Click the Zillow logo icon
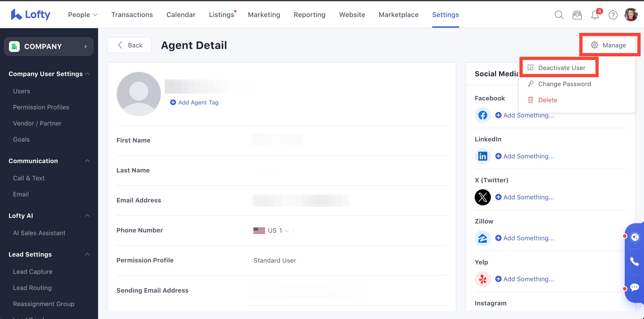 [x=483, y=238]
